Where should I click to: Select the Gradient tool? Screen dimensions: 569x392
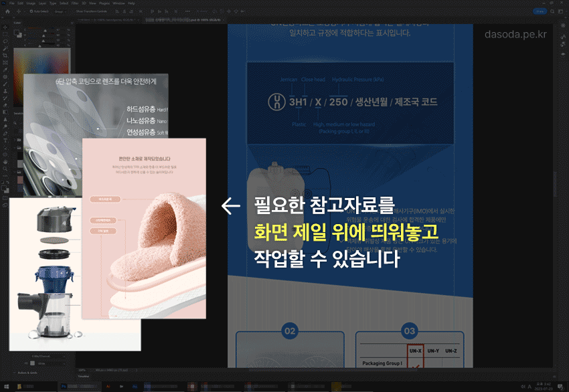pyautogui.click(x=5, y=112)
